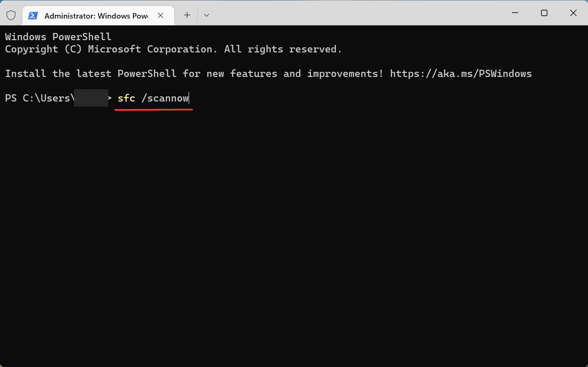Click the /scannow parameter text
588x367 pixels.
(165, 98)
